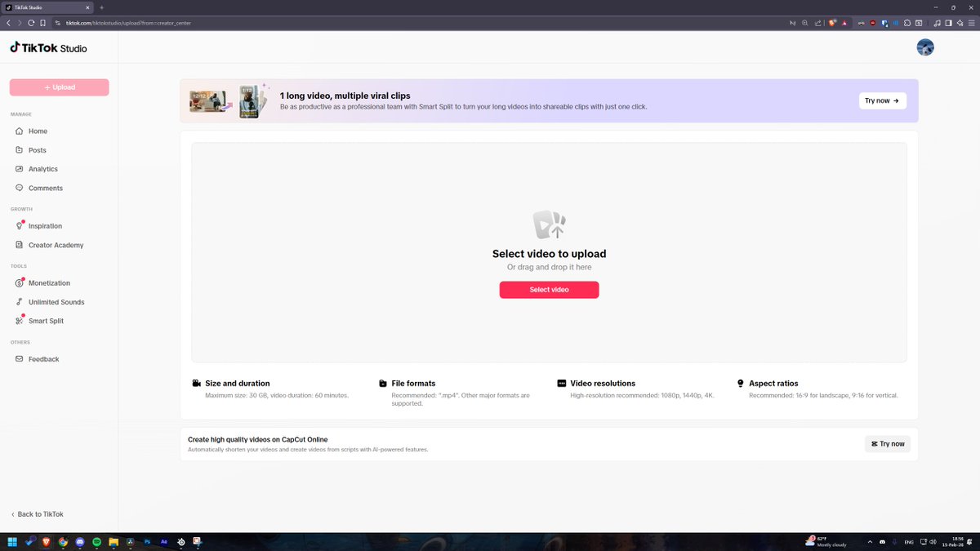Screen dimensions: 980x551
Task: Open Creator Academy
Action: click(59, 245)
